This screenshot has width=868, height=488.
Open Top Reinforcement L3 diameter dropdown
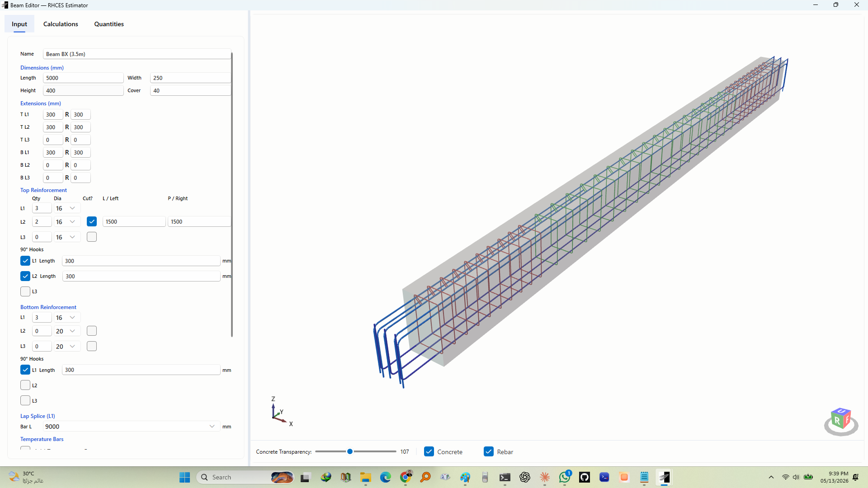click(x=67, y=237)
